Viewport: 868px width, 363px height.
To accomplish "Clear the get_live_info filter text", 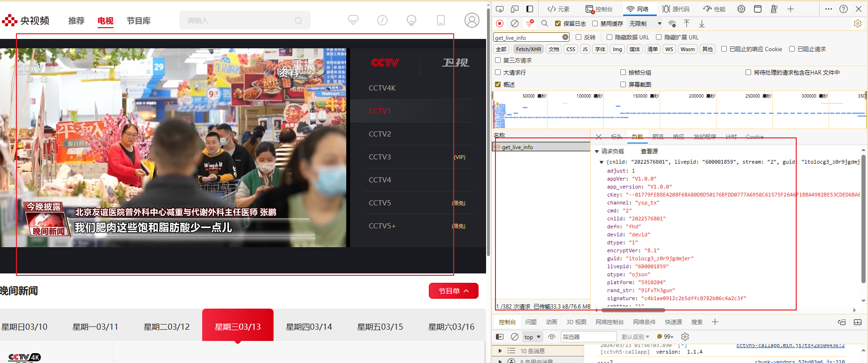I will pos(565,37).
